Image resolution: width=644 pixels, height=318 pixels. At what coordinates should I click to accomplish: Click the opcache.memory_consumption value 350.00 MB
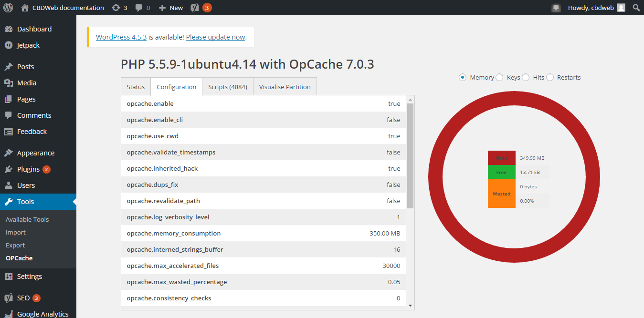(x=385, y=233)
